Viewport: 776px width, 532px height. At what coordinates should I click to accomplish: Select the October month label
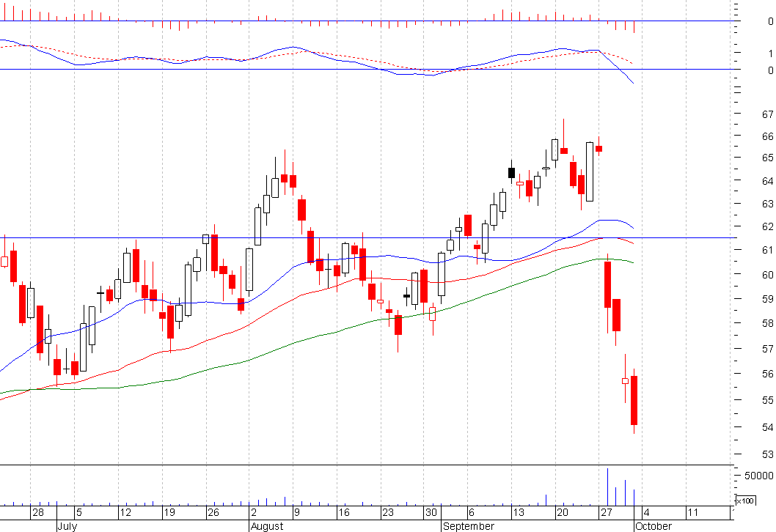point(654,526)
